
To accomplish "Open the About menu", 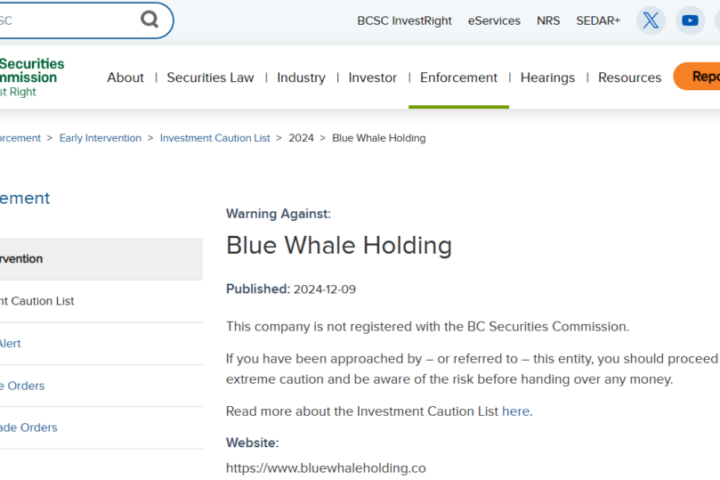I will point(125,78).
